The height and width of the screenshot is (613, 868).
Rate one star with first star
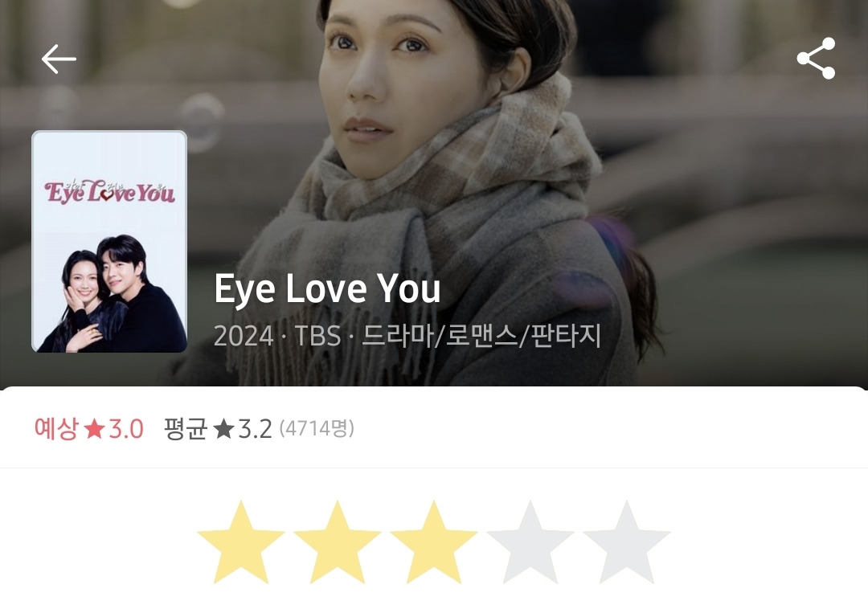coord(241,542)
